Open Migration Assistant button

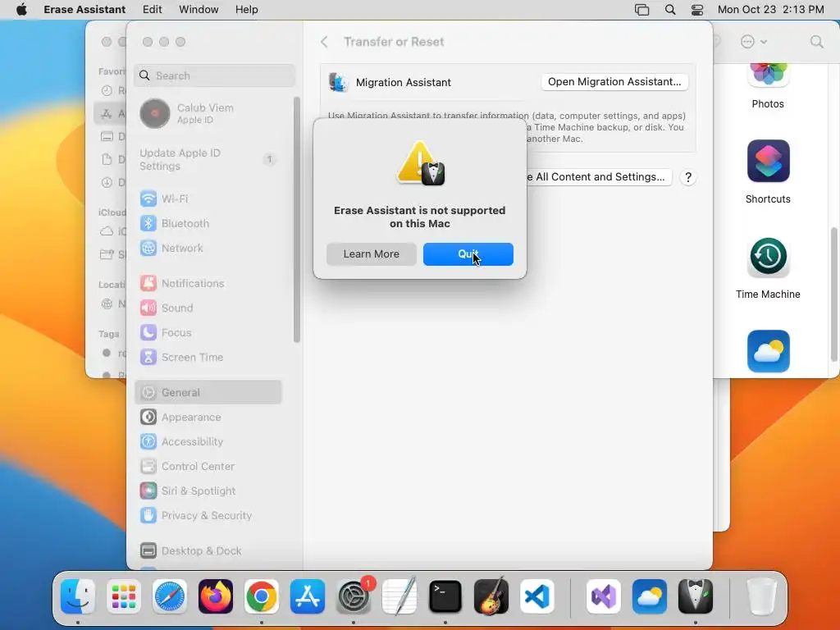(x=614, y=82)
